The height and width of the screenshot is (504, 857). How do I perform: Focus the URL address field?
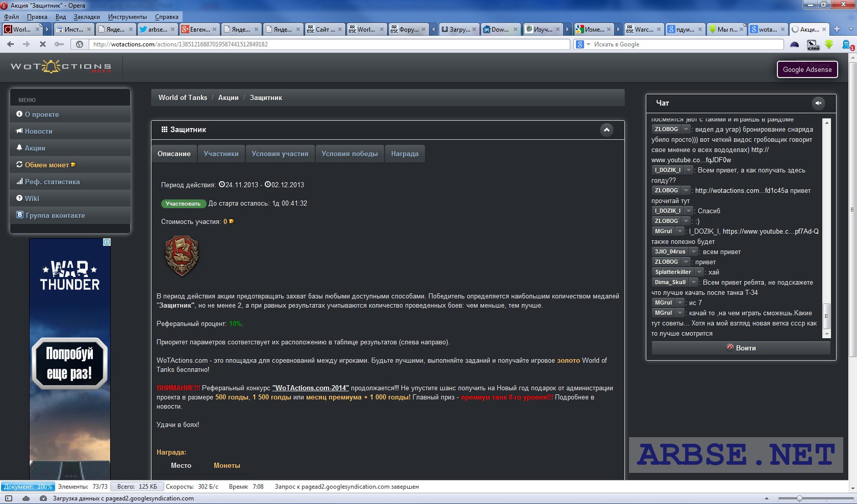click(330, 44)
